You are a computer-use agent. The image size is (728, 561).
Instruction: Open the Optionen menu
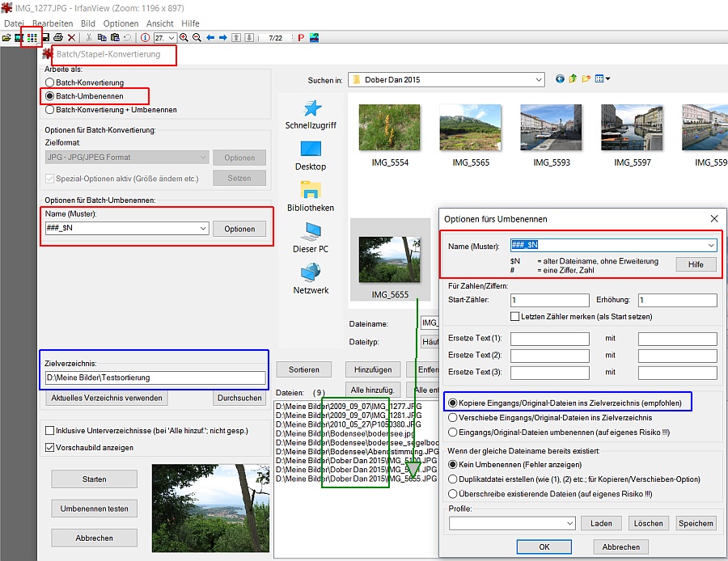[121, 23]
